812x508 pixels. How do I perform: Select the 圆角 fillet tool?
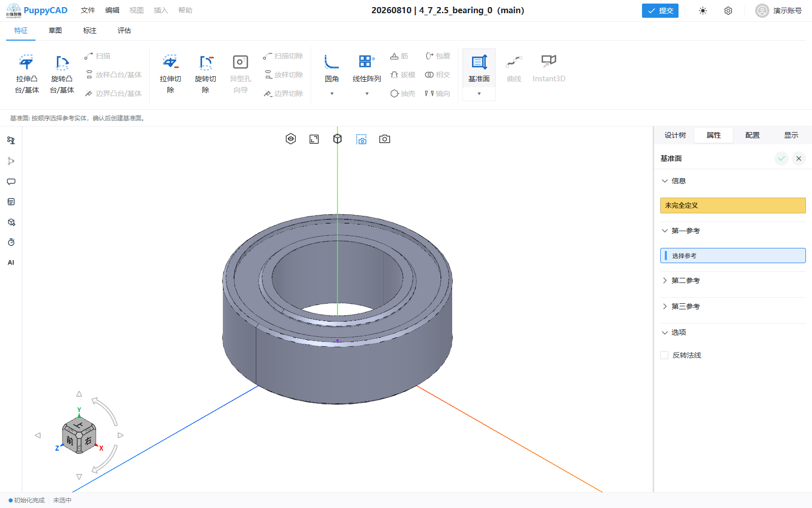(x=332, y=69)
